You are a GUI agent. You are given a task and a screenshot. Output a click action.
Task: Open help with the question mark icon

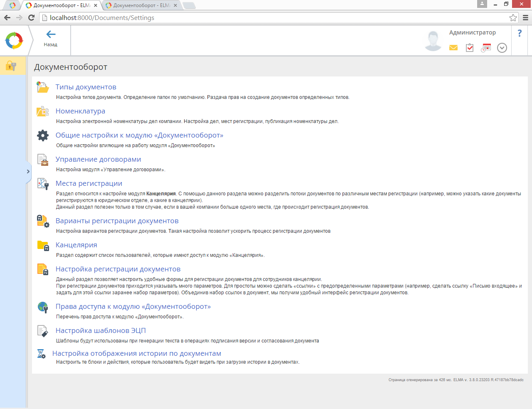[520, 33]
